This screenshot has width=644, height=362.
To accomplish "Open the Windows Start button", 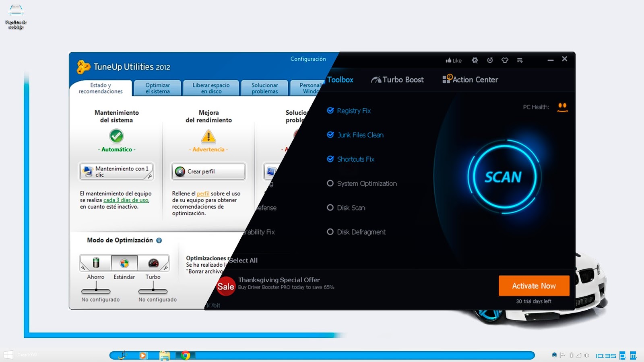I will click(x=8, y=355).
